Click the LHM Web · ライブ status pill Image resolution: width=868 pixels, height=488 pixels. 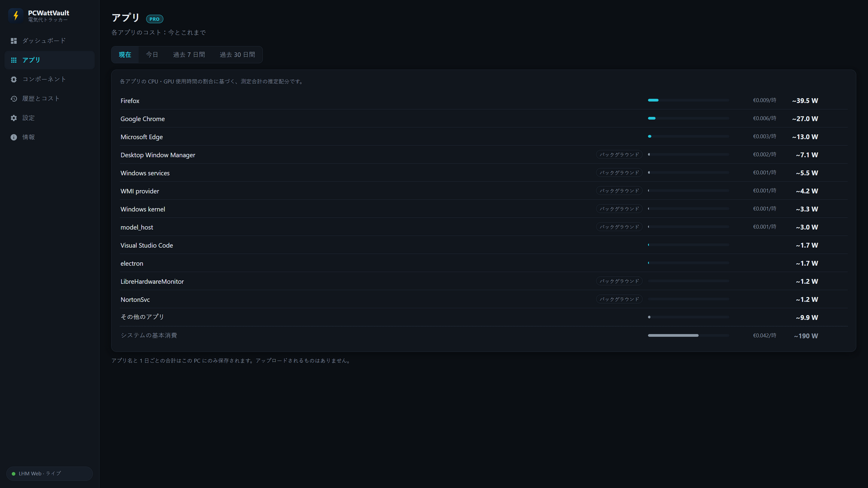point(49,474)
